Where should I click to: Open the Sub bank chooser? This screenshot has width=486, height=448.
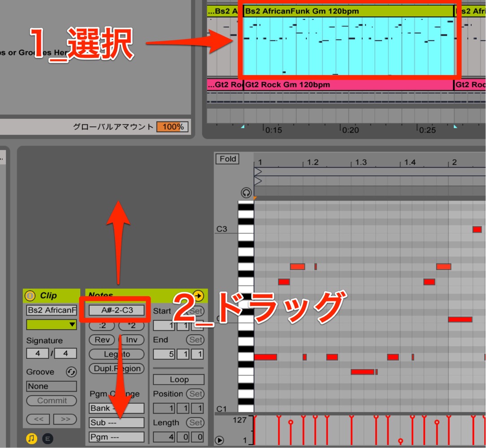point(117,422)
